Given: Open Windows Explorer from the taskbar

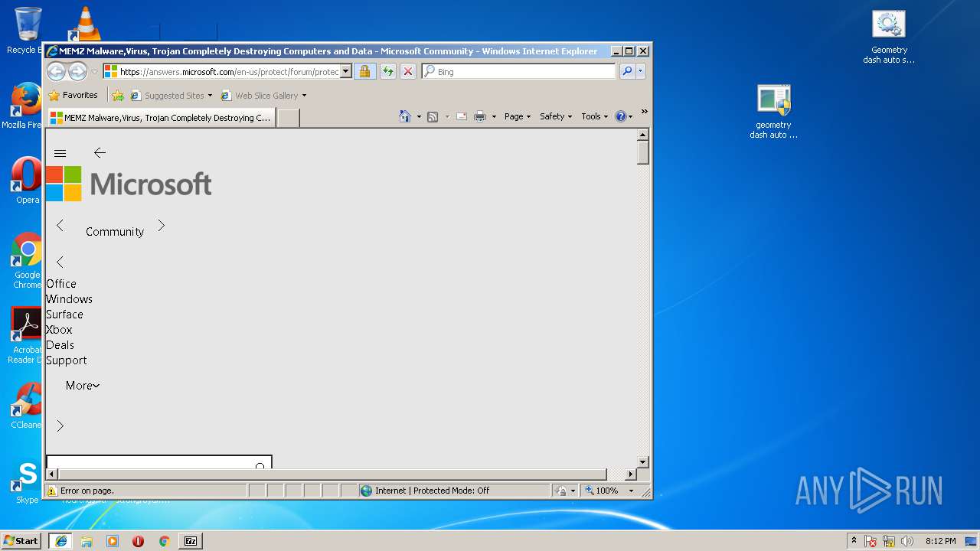Looking at the screenshot, I should tap(87, 541).
